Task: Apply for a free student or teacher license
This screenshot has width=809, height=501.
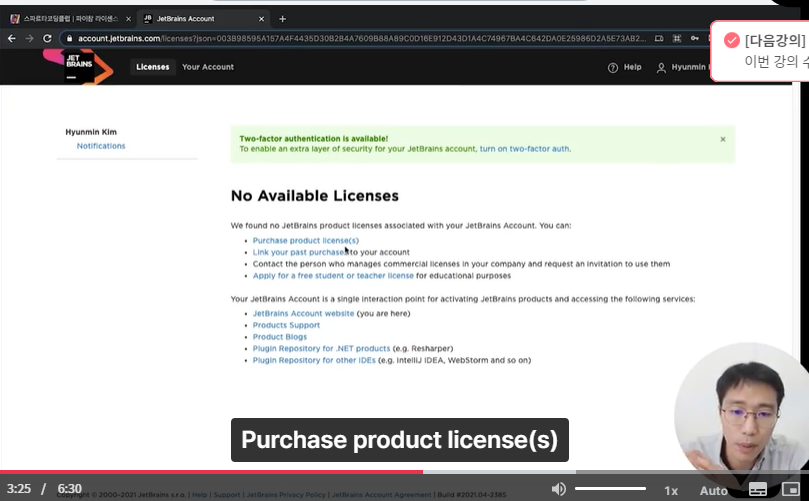Action: point(333,276)
